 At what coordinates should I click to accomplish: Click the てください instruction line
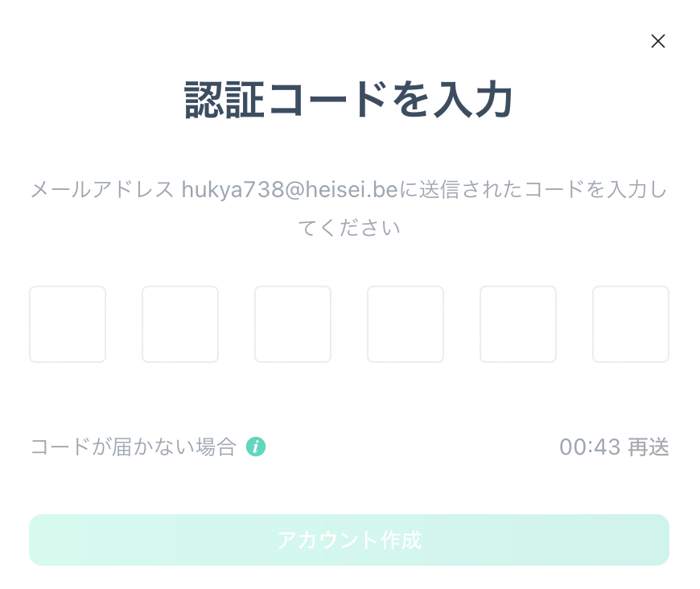(x=349, y=228)
